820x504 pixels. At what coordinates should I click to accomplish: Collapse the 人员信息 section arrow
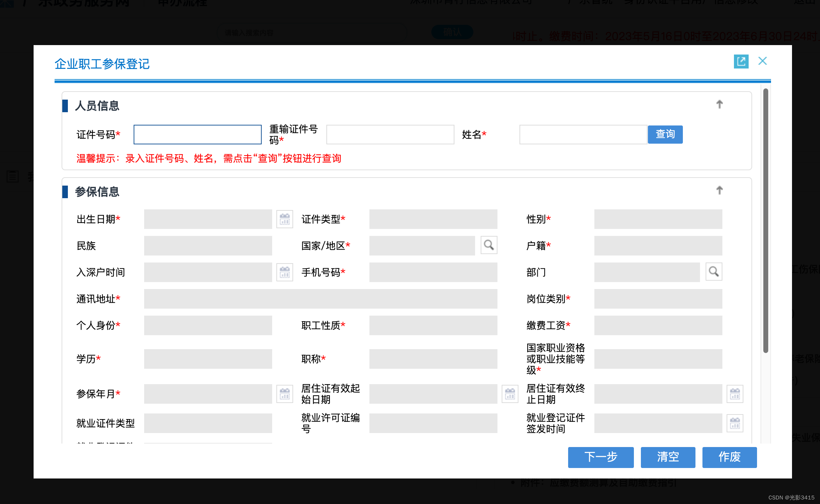click(719, 104)
